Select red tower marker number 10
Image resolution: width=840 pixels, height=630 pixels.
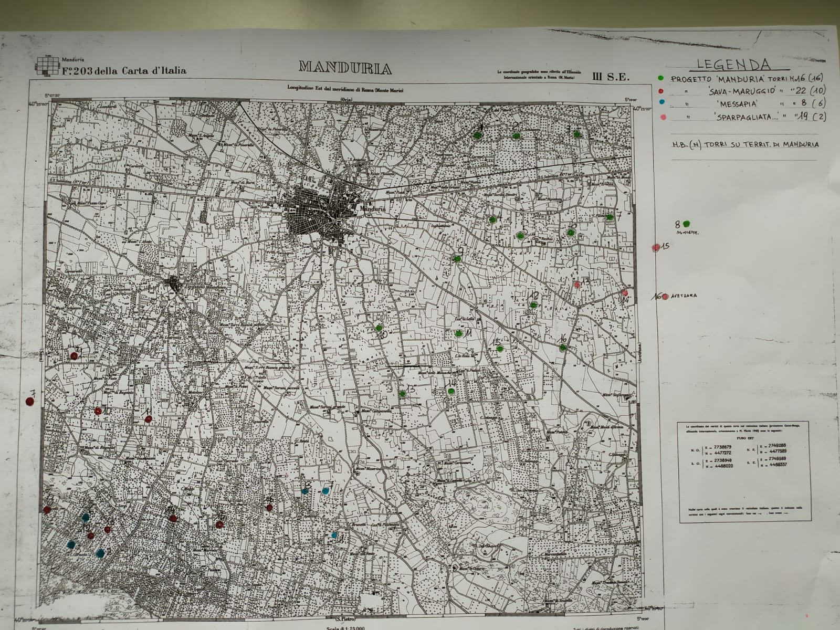click(x=98, y=411)
